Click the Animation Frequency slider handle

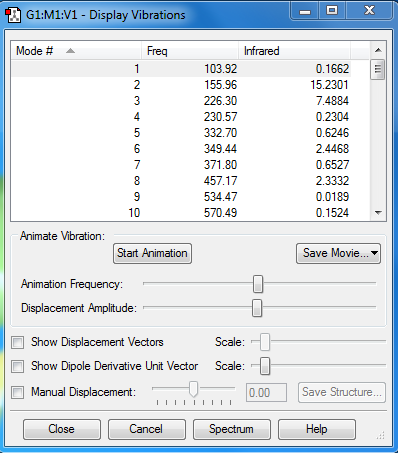258,284
